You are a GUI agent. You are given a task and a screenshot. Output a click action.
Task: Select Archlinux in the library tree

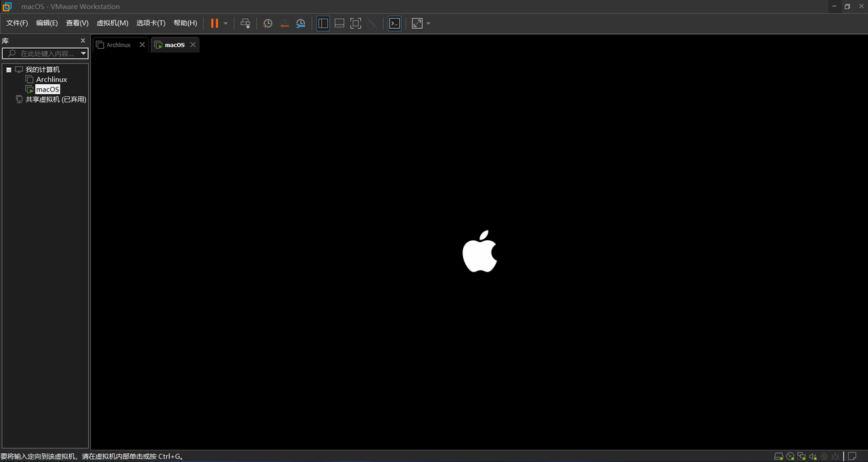click(52, 79)
